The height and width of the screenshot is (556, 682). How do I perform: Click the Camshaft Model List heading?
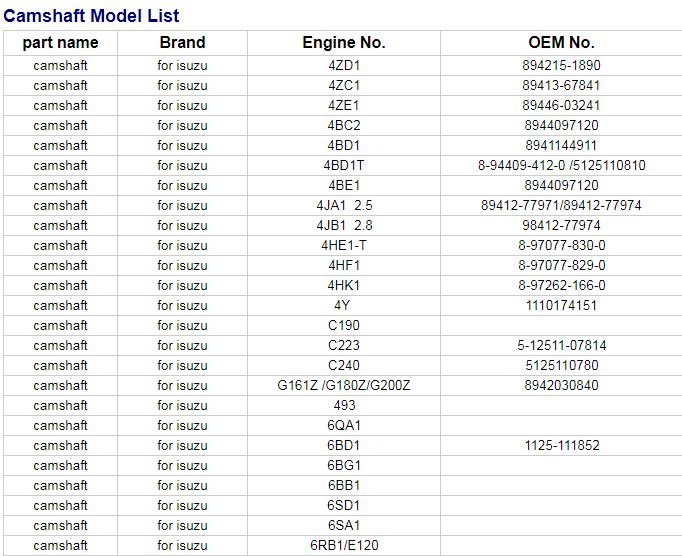(x=91, y=16)
